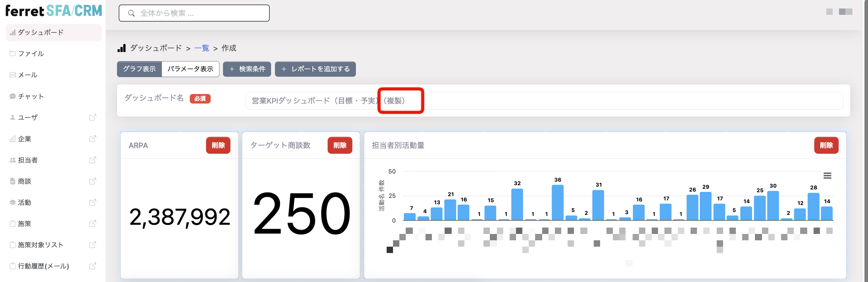Image resolution: width=868 pixels, height=282 pixels.
Task: Open external link icon beside 活動
Action: 93,202
